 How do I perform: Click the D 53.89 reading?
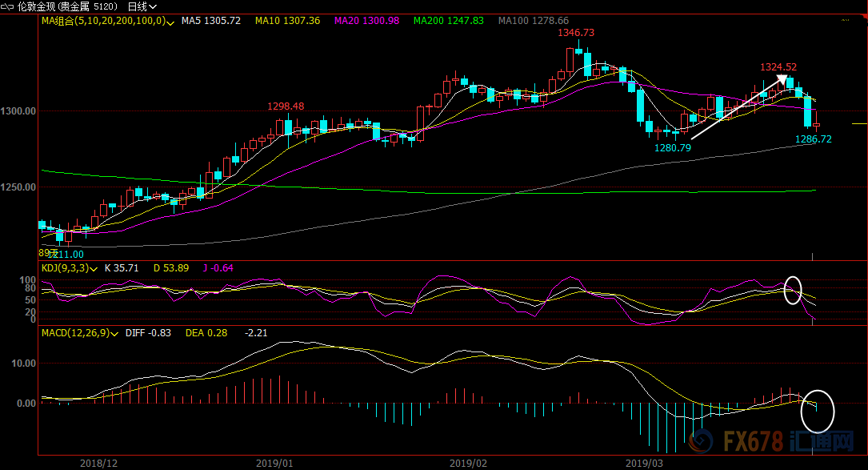click(171, 268)
